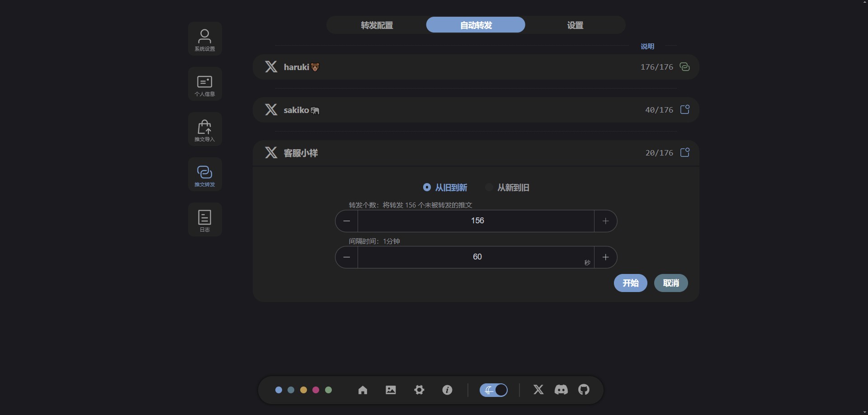Collapse the 客服小祥 account row
Viewport: 868px width, 415px height.
click(476, 153)
